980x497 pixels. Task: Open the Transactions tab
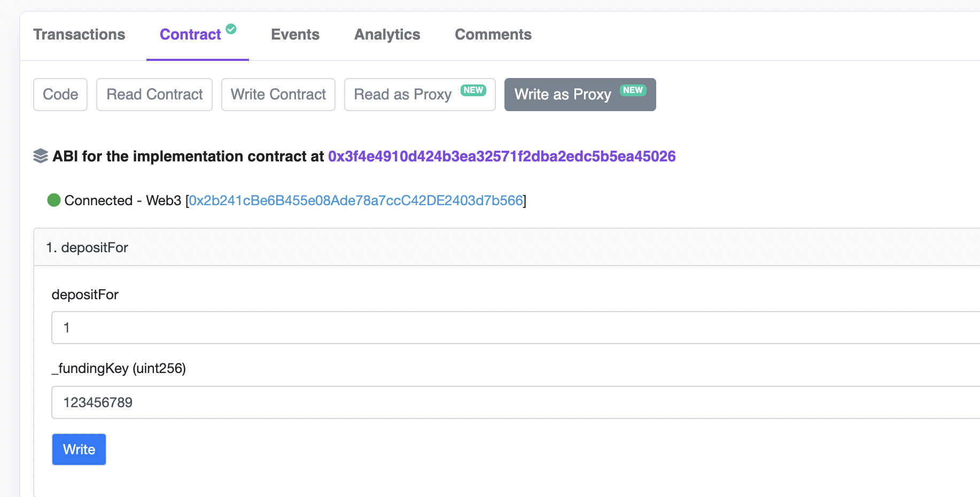(79, 34)
